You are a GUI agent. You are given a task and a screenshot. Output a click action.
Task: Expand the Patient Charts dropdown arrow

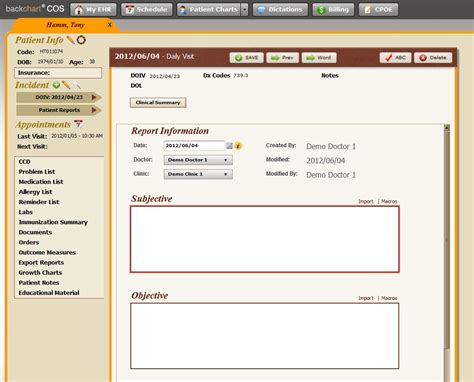(x=245, y=10)
